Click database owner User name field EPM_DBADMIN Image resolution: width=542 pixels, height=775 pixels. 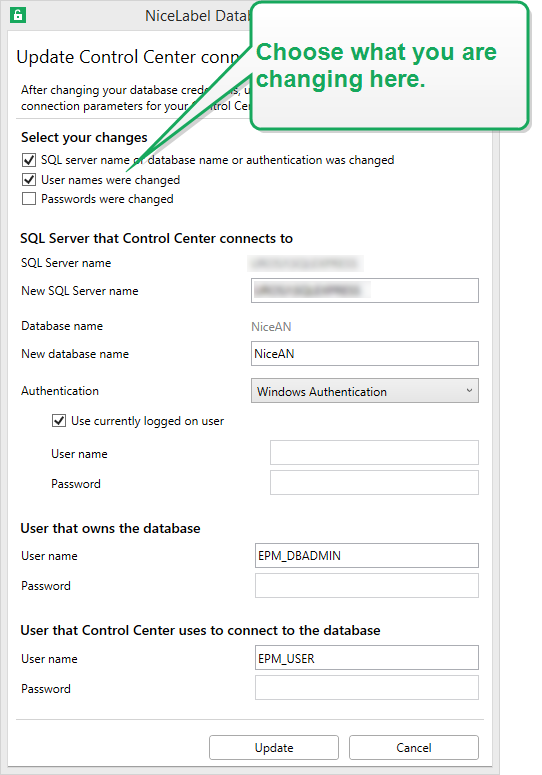pos(367,556)
